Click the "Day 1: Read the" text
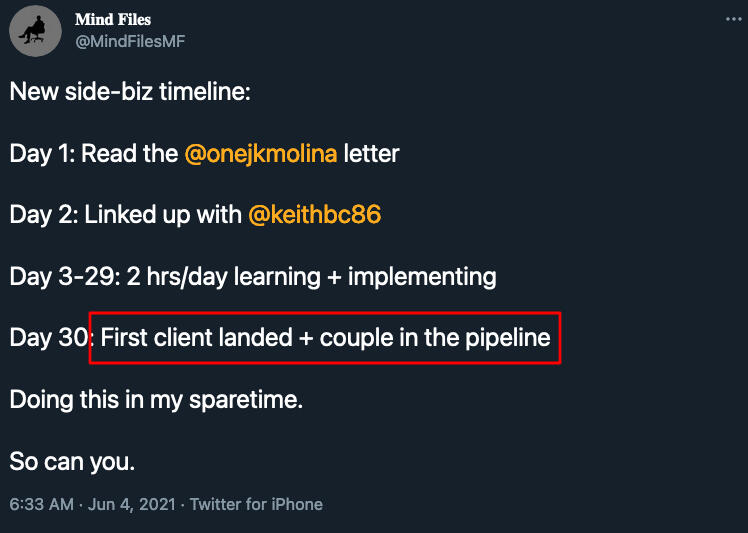The width and height of the screenshot is (748, 533). pos(94,154)
